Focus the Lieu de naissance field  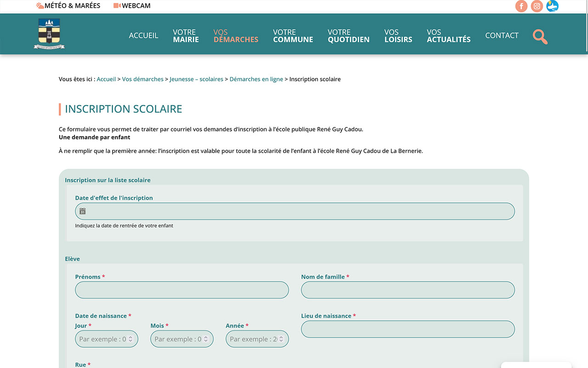[408, 329]
